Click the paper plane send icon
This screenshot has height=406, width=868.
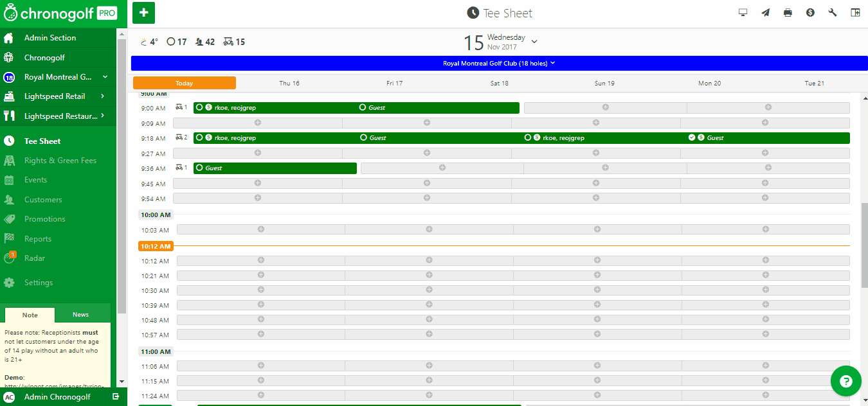(765, 13)
